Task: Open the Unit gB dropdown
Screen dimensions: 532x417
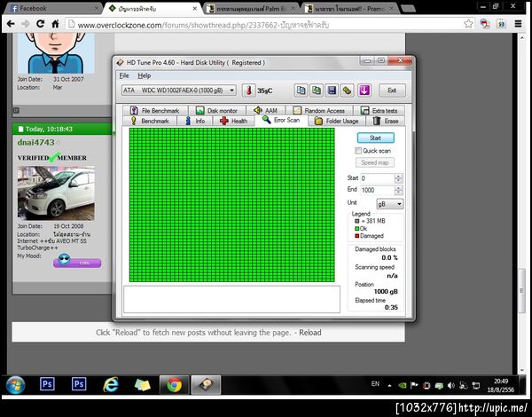Action: (390, 204)
